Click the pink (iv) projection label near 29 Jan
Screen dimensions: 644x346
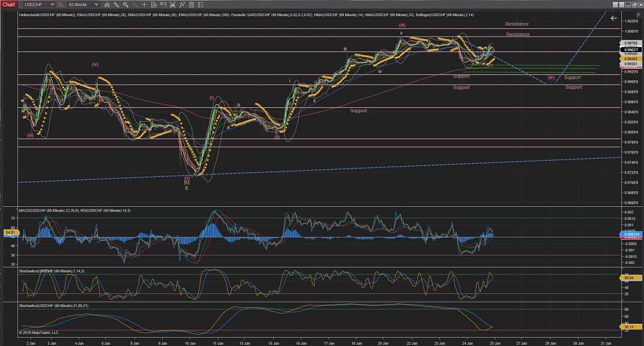(551, 77)
